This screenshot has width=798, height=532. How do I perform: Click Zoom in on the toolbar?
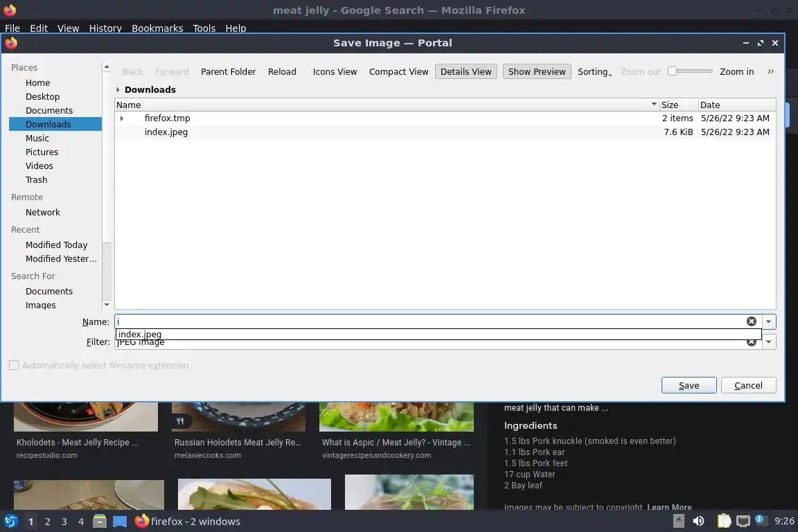point(736,72)
